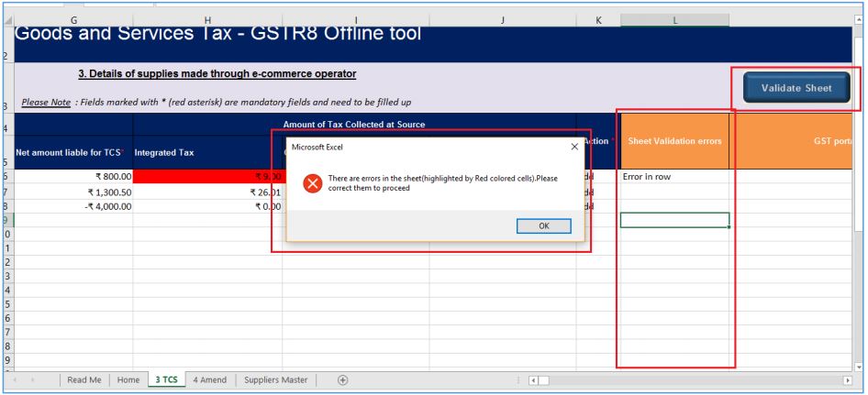The width and height of the screenshot is (868, 395).
Task: Click the Sheet Validation errors header
Action: pyautogui.click(x=674, y=141)
